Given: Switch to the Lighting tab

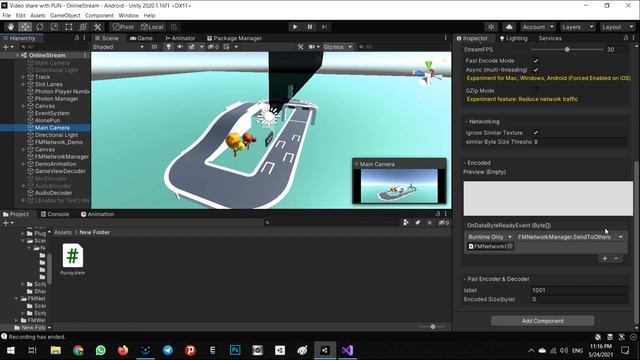Looking at the screenshot, I should [x=513, y=38].
